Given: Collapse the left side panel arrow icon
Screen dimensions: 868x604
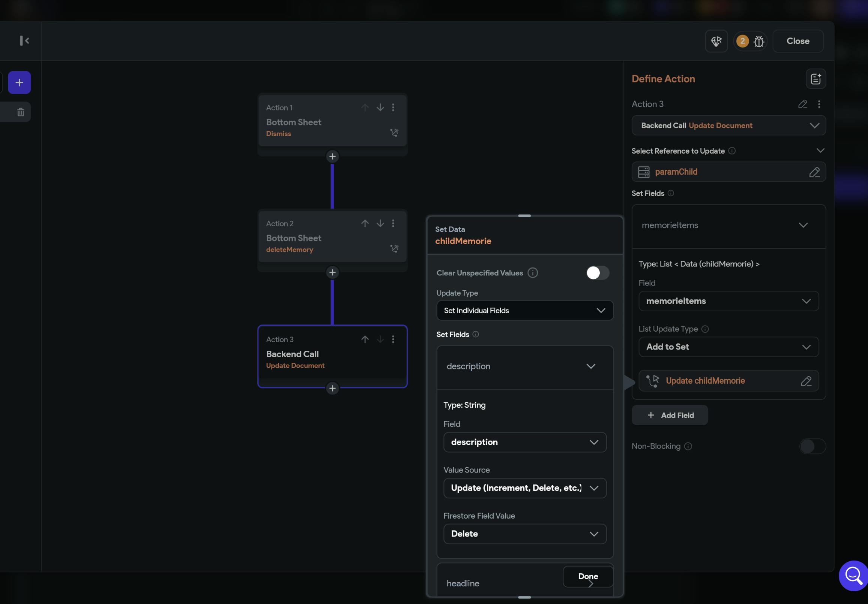Looking at the screenshot, I should pos(25,41).
